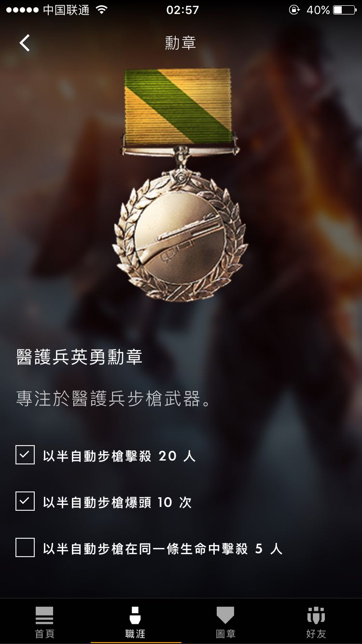This screenshot has width=362, height=644.
Task: Tap the 好友 tab label
Action: [x=316, y=634]
